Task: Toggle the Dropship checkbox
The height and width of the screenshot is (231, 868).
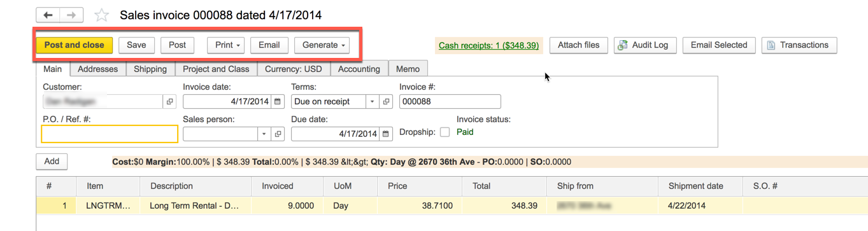Action: click(x=445, y=132)
